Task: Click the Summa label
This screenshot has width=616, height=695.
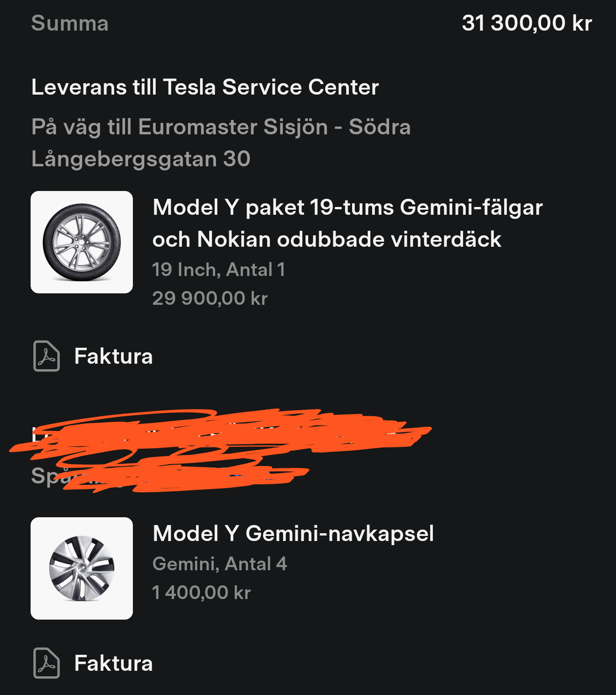Action: click(70, 23)
